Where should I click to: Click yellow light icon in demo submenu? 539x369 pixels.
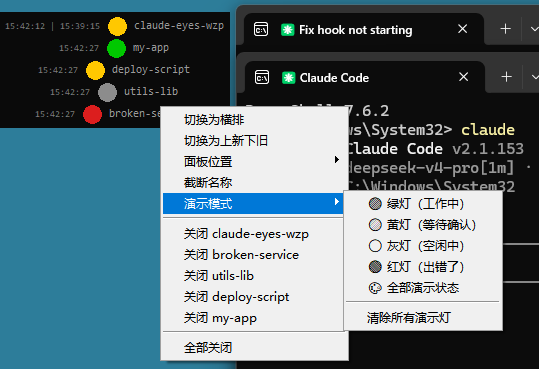[x=375, y=225]
